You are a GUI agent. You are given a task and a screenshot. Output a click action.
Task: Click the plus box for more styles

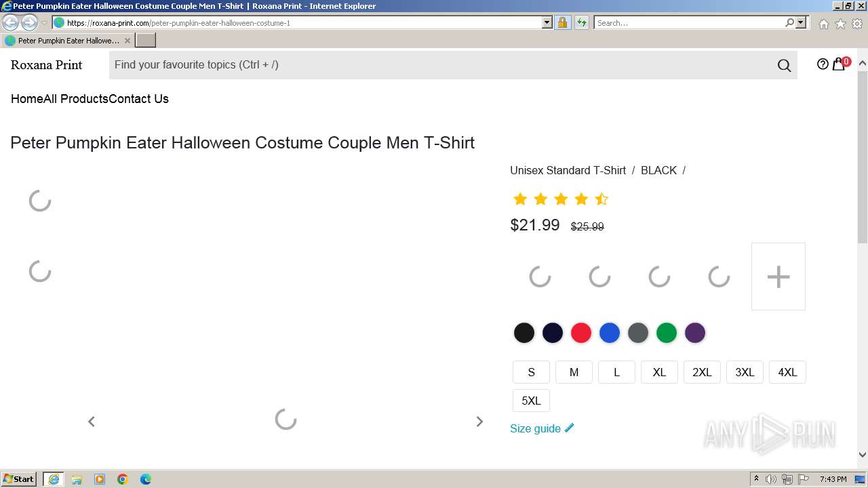[x=778, y=277]
